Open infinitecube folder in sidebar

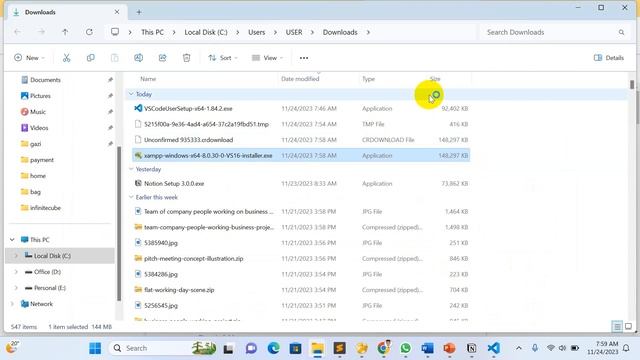45,208
